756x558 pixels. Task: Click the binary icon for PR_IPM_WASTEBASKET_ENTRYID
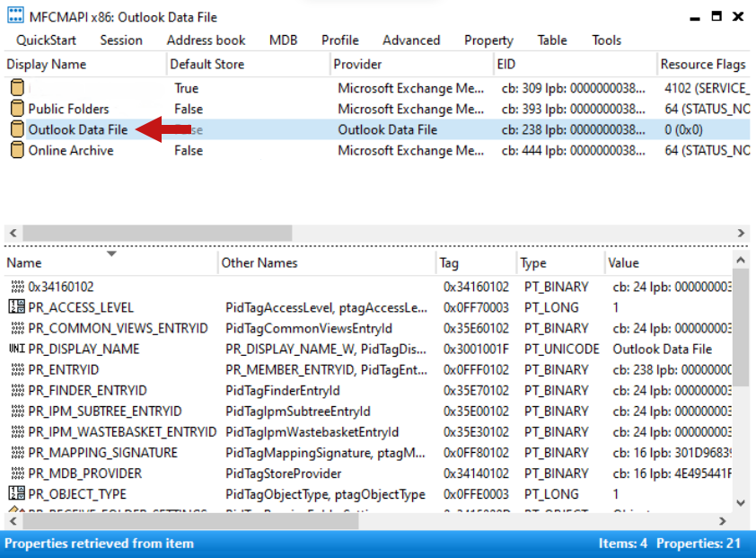(x=17, y=431)
